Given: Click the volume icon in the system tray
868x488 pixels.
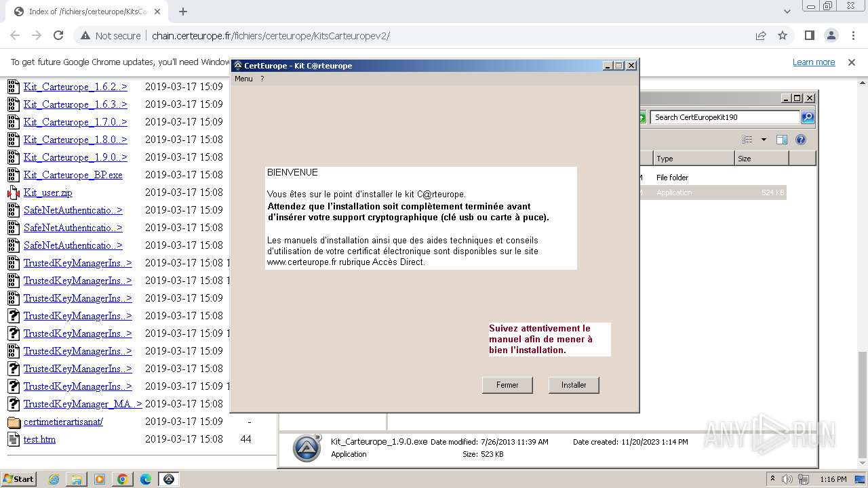Looking at the screenshot, I should [787, 479].
